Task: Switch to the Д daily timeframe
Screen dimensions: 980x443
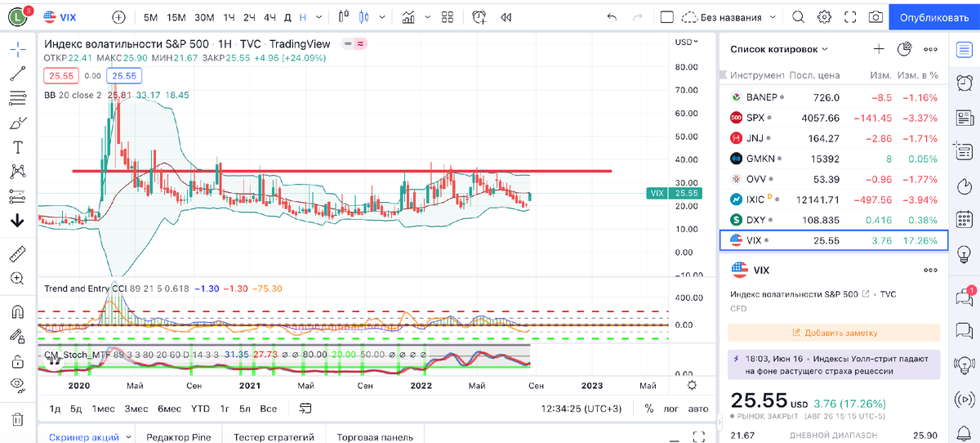Action: (287, 17)
